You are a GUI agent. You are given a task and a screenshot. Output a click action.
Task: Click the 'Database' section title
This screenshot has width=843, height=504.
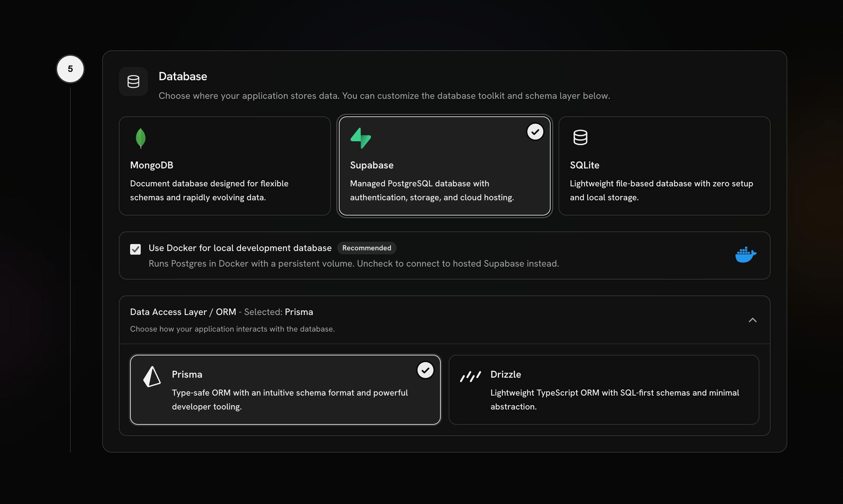183,76
